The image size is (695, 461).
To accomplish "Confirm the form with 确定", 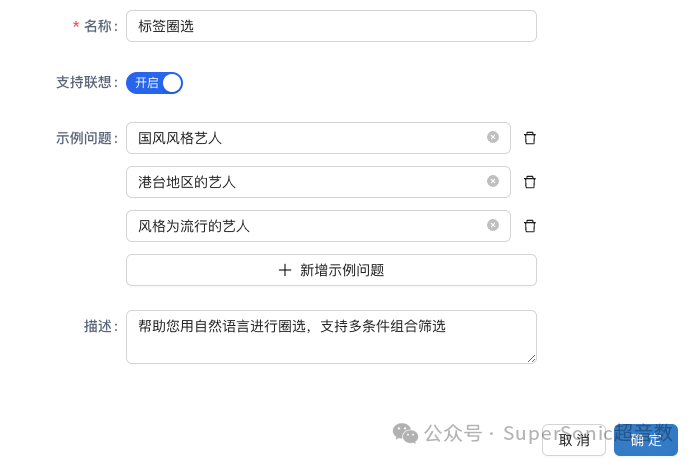I will tap(645, 440).
